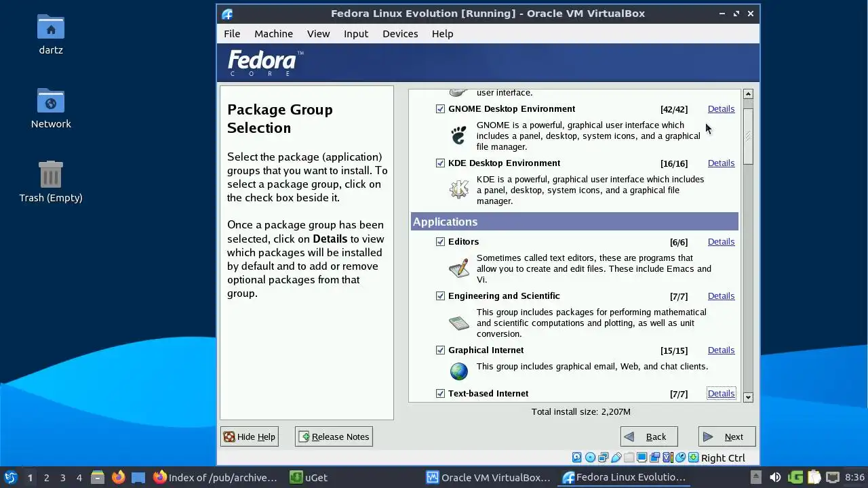
Task: Switch to workspace 4 in taskbar
Action: pyautogui.click(x=79, y=477)
